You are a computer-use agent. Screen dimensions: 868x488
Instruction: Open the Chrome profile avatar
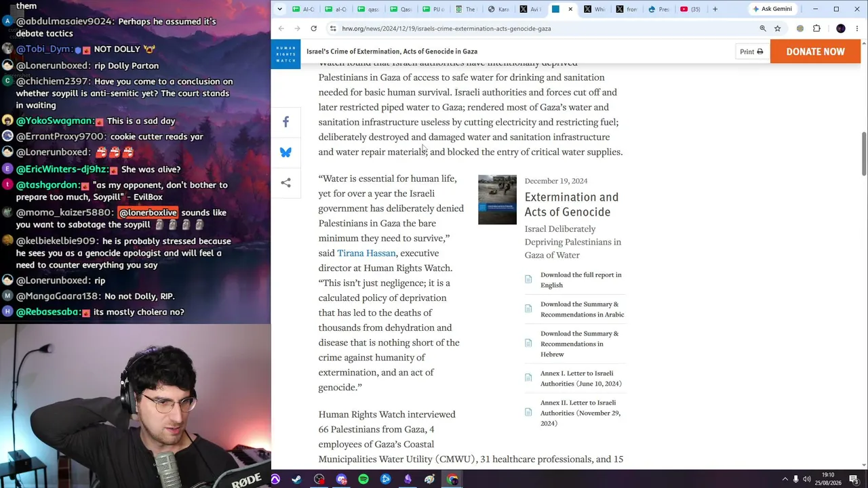coord(841,28)
